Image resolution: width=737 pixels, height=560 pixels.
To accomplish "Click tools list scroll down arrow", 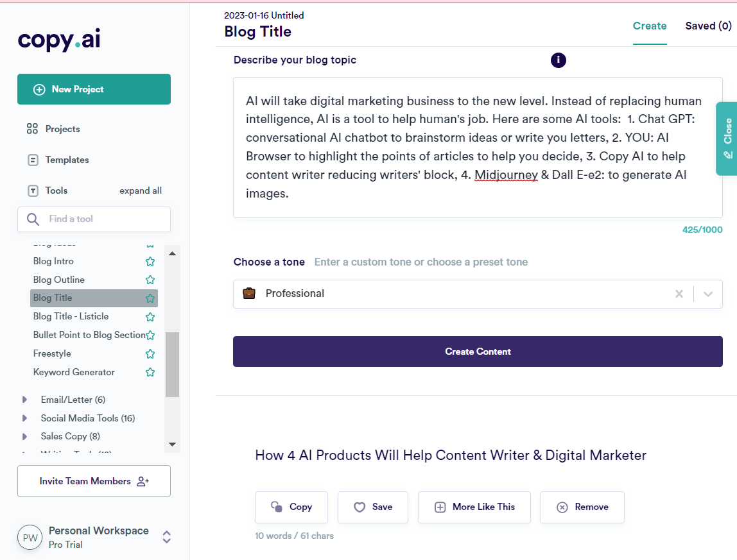I will (173, 445).
